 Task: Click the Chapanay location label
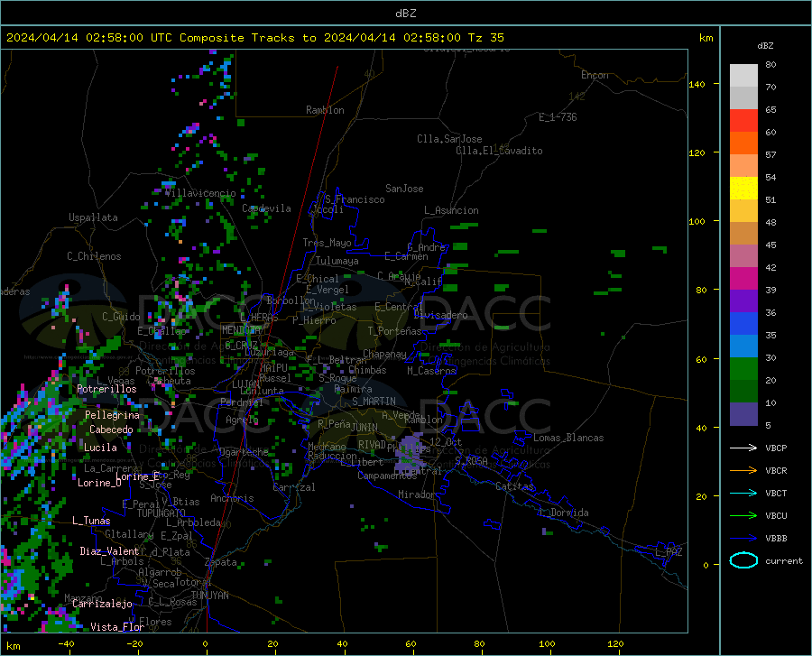384,354
